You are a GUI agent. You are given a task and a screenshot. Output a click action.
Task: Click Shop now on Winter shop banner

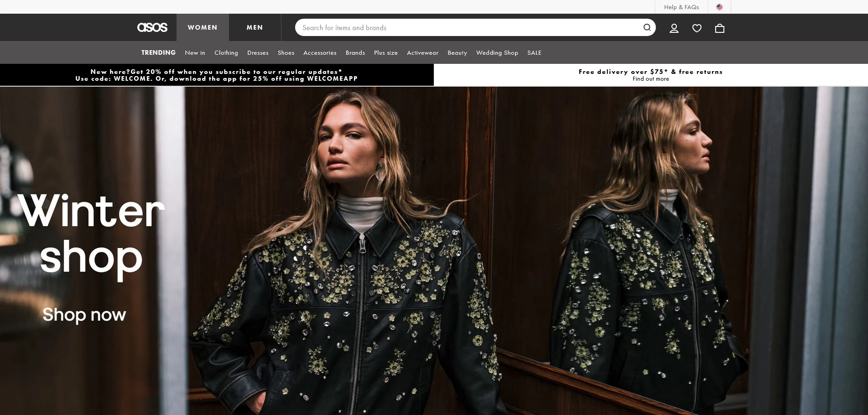click(84, 314)
